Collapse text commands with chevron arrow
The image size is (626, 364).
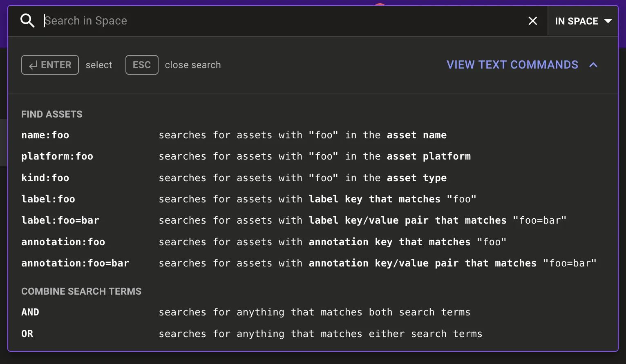[x=593, y=65]
